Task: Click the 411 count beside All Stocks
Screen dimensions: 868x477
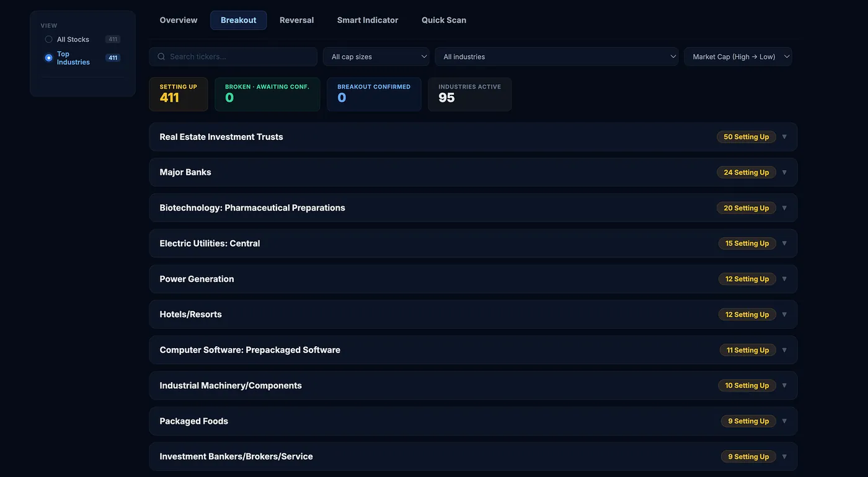Action: (x=113, y=39)
